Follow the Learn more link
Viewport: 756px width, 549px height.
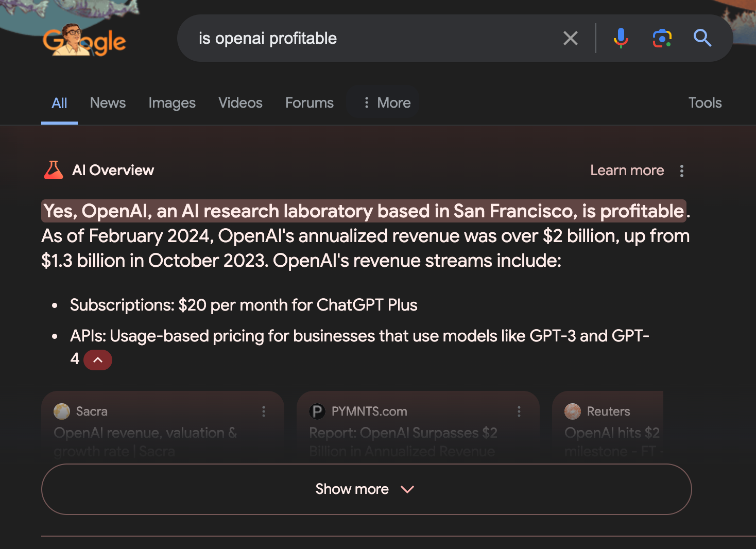pos(627,170)
